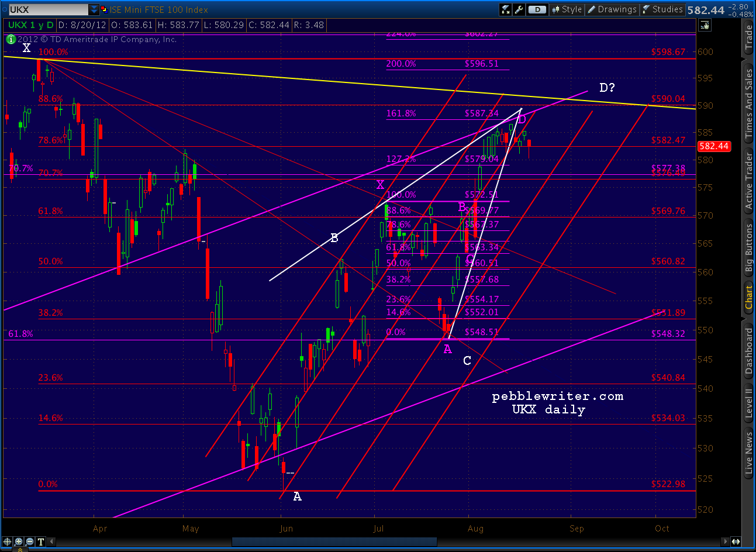Click the small chevron icon below the zoom tools
This screenshot has height=552, width=756.
coord(20,549)
